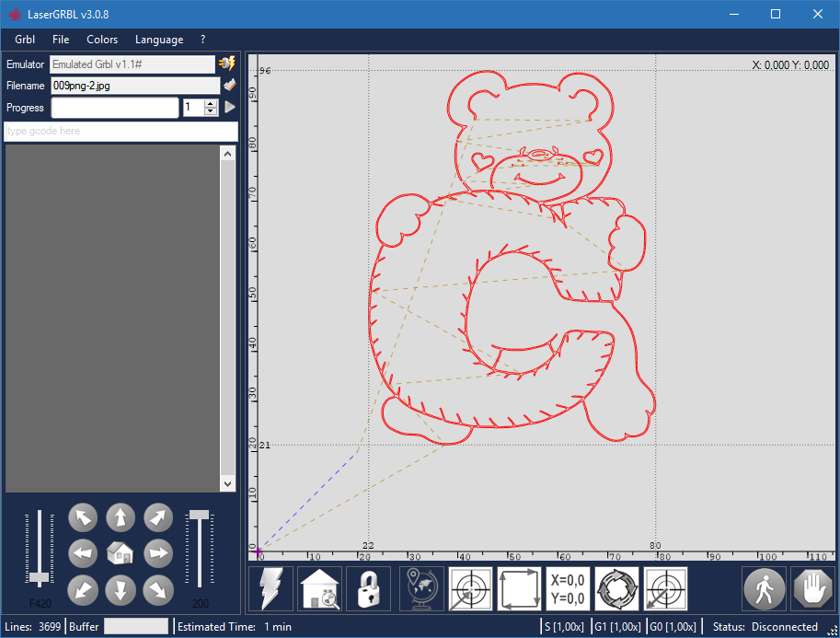The width and height of the screenshot is (840, 638).
Task: Click the Emulated Grbl v1.1# field
Action: coord(132,64)
